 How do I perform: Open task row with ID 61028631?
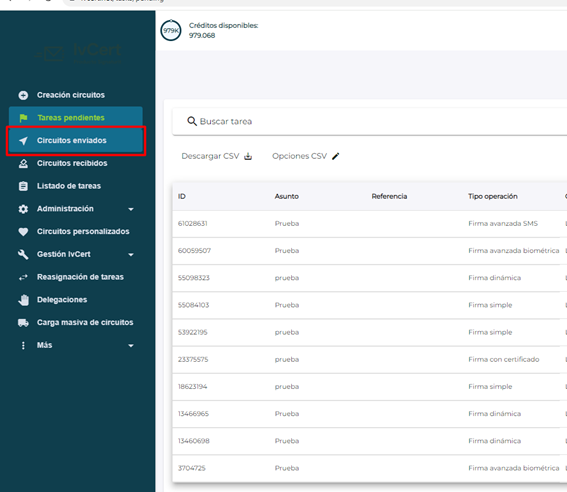(370, 224)
